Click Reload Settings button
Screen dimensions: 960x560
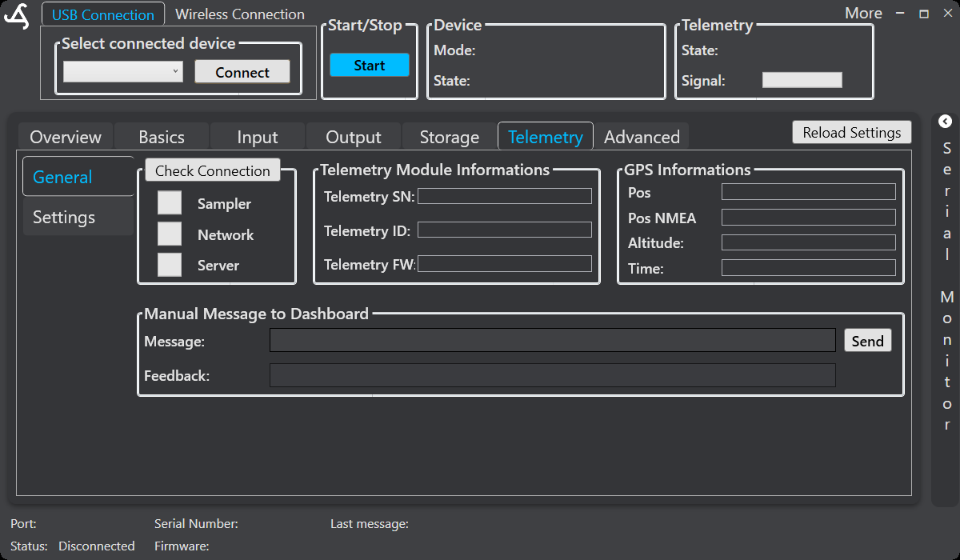point(852,133)
